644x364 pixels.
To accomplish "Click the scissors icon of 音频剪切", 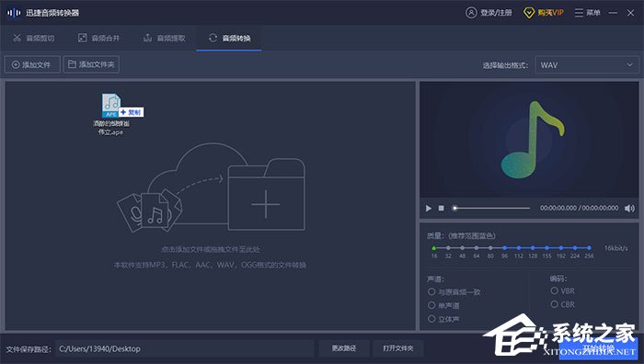I will pos(17,39).
